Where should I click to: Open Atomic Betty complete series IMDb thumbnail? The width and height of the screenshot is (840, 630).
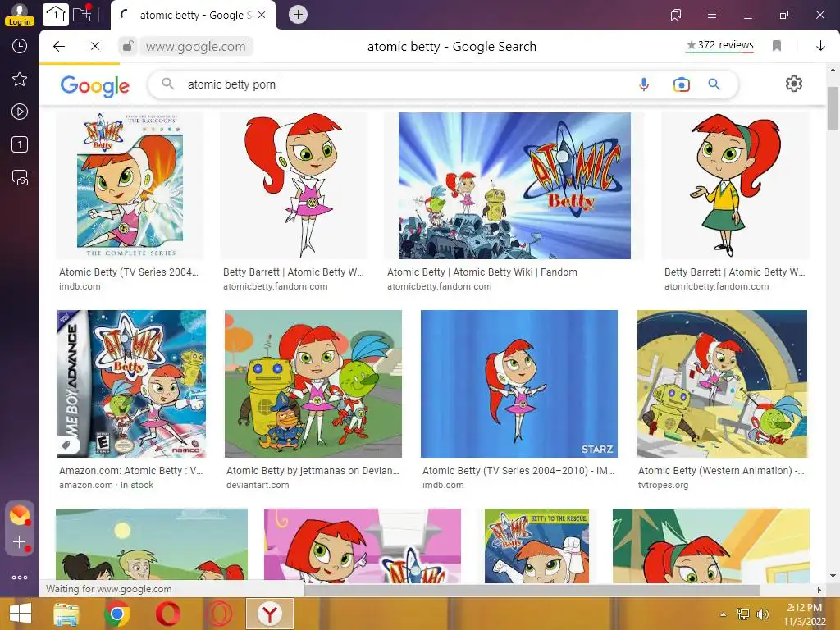pos(130,185)
